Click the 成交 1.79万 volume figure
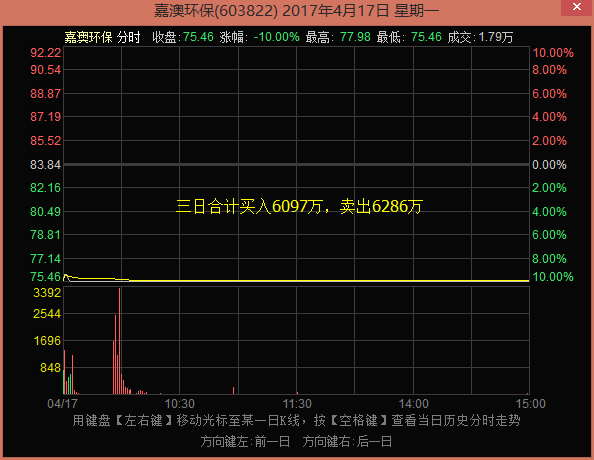The height and width of the screenshot is (460, 594). coord(496,37)
